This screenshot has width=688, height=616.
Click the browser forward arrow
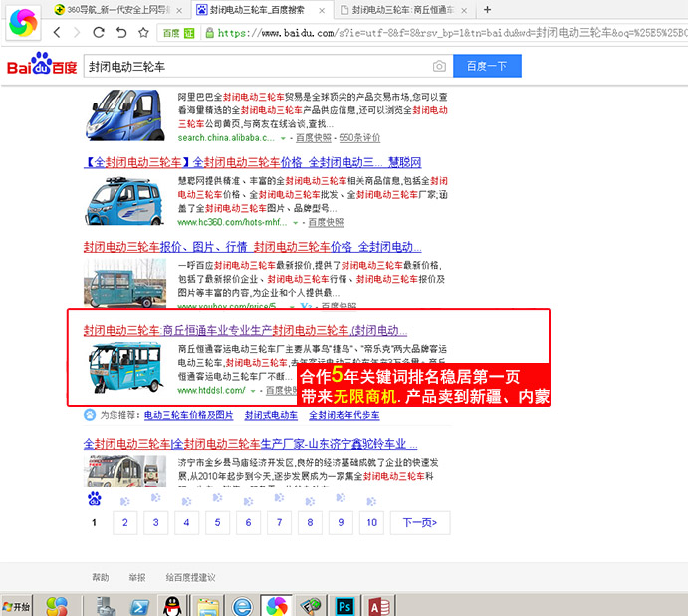[77, 32]
